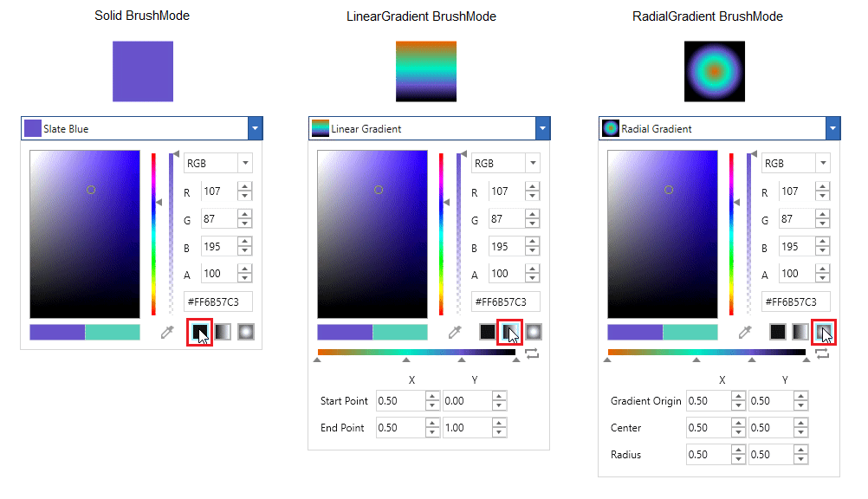Toggle the highlighted radial gradient mode button
The height and width of the screenshot is (499, 868).
point(823,332)
